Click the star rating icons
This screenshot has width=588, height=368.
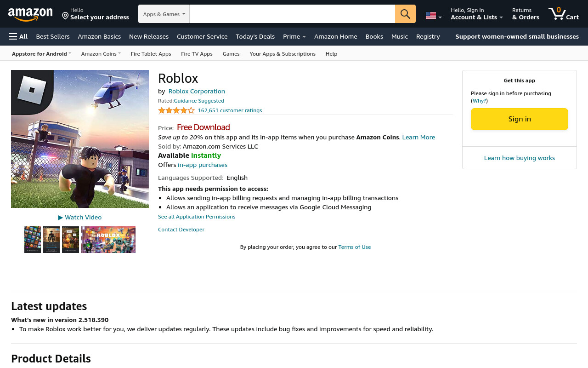pyautogui.click(x=176, y=110)
